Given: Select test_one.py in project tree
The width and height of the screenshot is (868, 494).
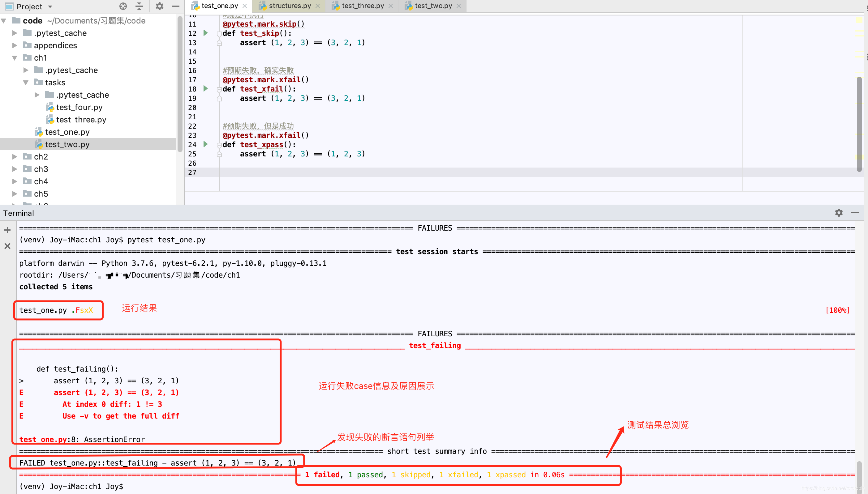Looking at the screenshot, I should (67, 132).
